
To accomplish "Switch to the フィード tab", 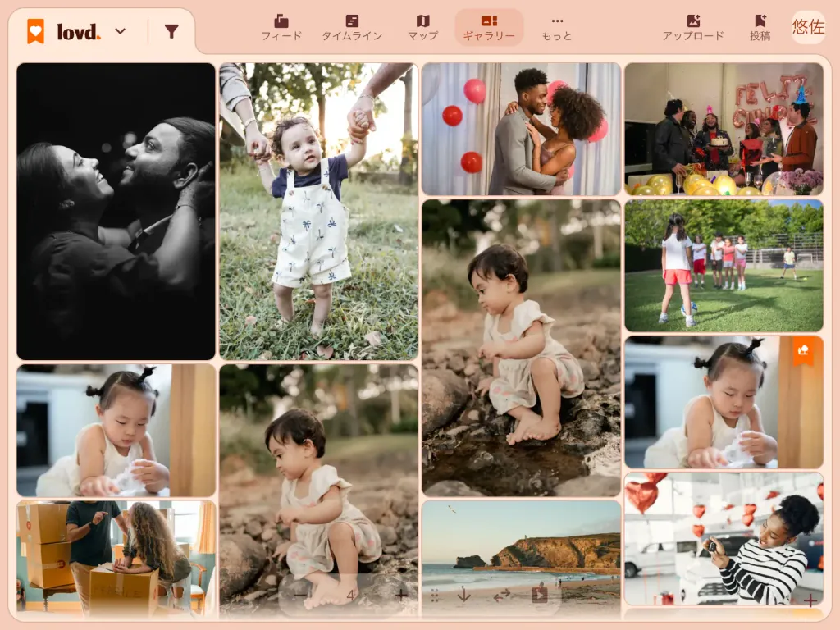I will pos(281,27).
